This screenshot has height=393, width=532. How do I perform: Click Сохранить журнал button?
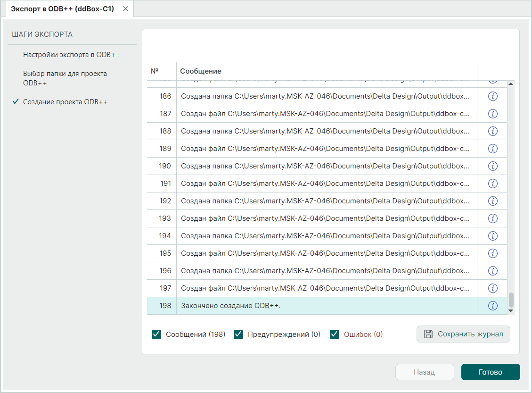(x=463, y=334)
